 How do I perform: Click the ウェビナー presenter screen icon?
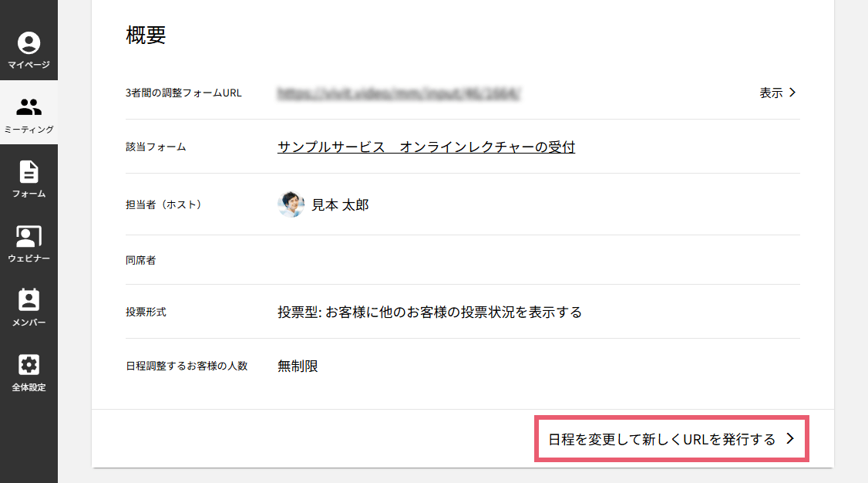coord(29,236)
